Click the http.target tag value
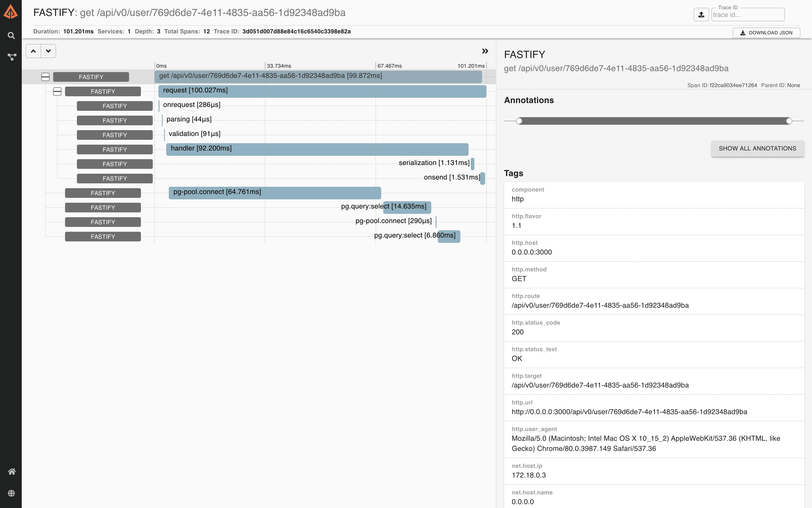The image size is (812, 508). click(x=600, y=385)
